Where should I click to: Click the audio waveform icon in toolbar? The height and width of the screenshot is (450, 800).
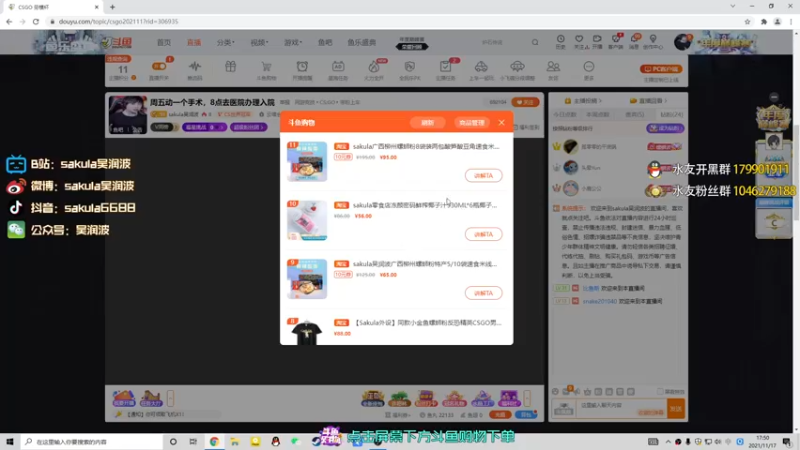click(195, 66)
